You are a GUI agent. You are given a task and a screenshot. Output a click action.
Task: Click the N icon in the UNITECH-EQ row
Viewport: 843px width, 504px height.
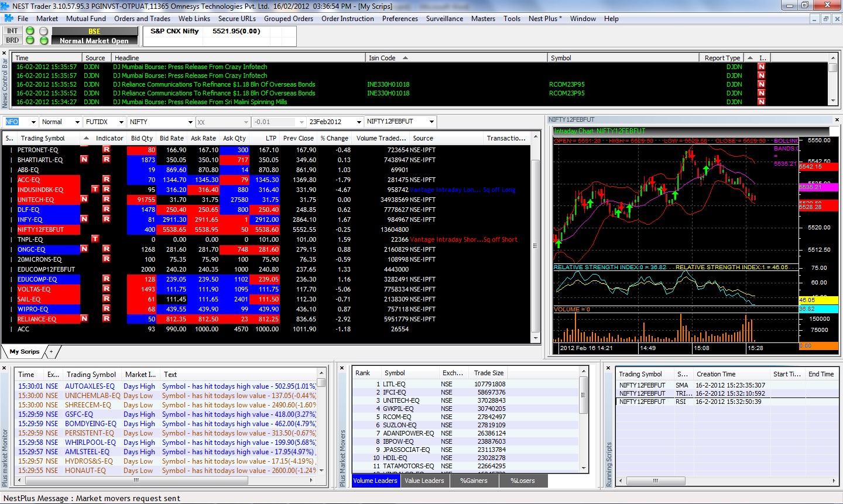click(84, 200)
